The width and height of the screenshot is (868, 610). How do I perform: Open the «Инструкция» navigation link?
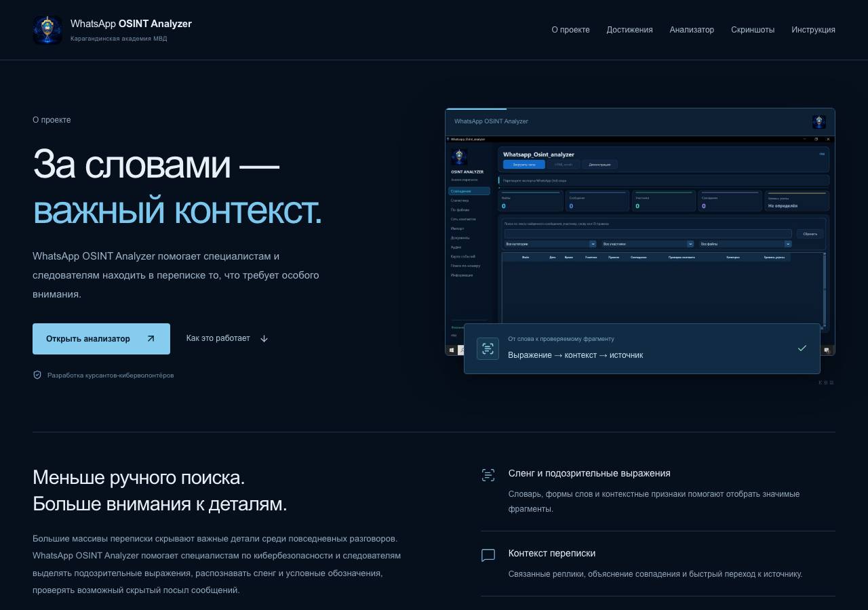tap(813, 30)
